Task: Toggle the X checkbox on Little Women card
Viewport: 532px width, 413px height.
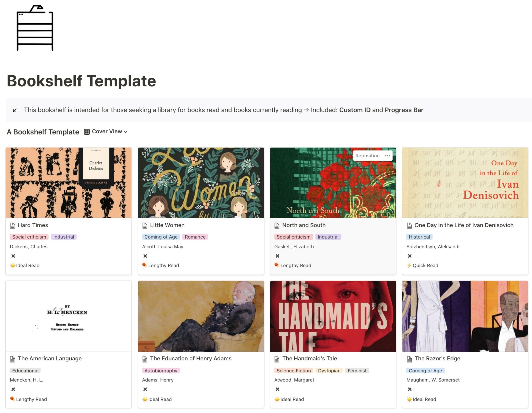Action: 145,256
